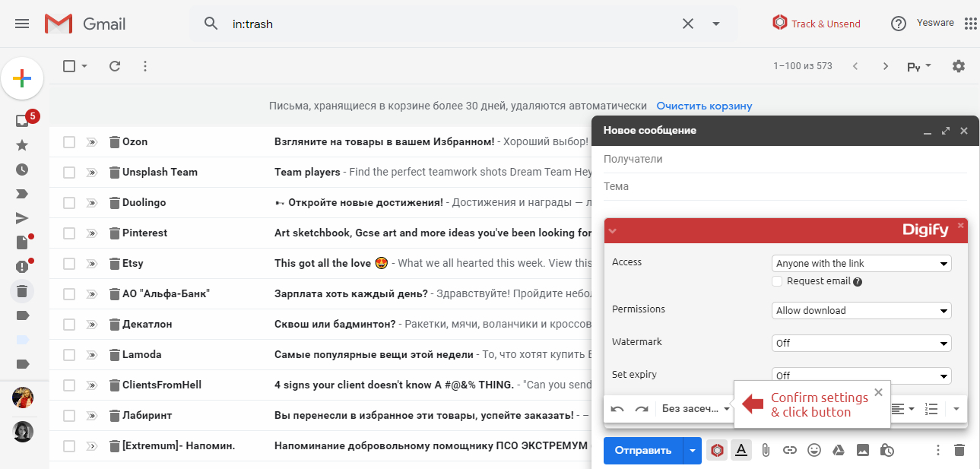This screenshot has height=469, width=980.
Task: Click the Тема subject field
Action: [785, 186]
